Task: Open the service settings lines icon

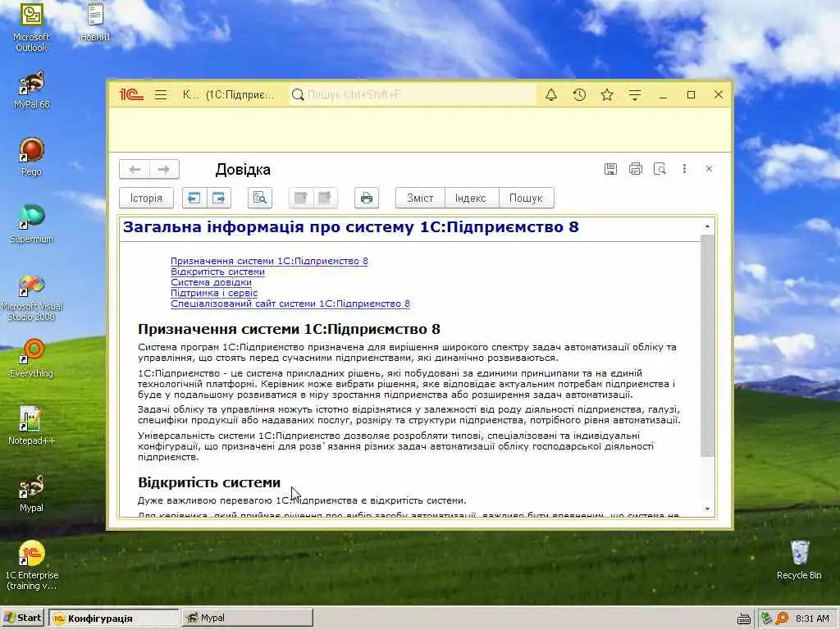Action: tap(635, 95)
